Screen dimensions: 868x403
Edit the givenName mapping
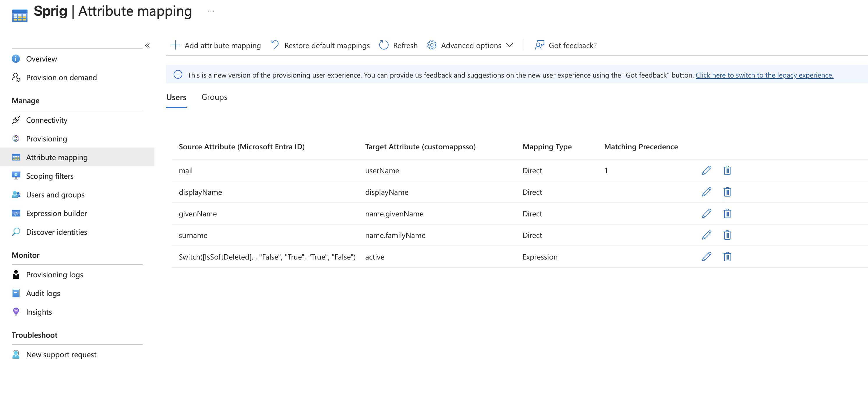pyautogui.click(x=706, y=213)
